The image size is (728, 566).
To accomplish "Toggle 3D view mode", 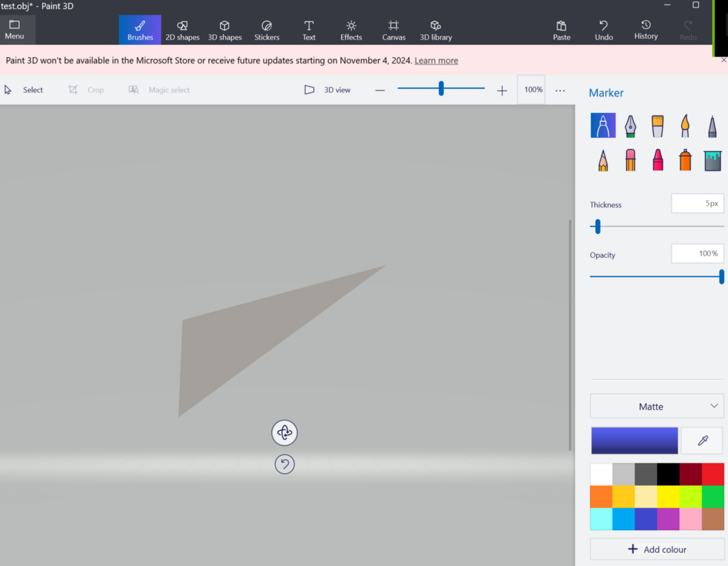I will 328,90.
